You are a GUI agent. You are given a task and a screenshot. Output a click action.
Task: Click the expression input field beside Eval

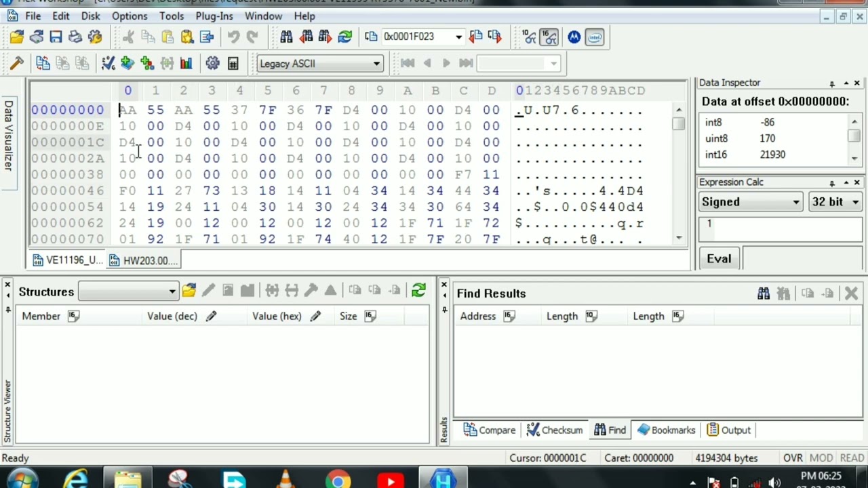coord(802,258)
